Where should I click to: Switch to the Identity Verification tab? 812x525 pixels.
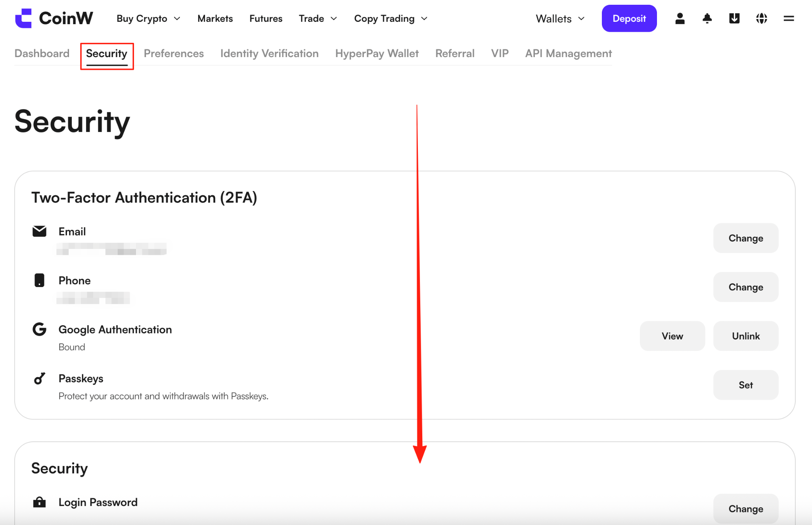point(269,53)
